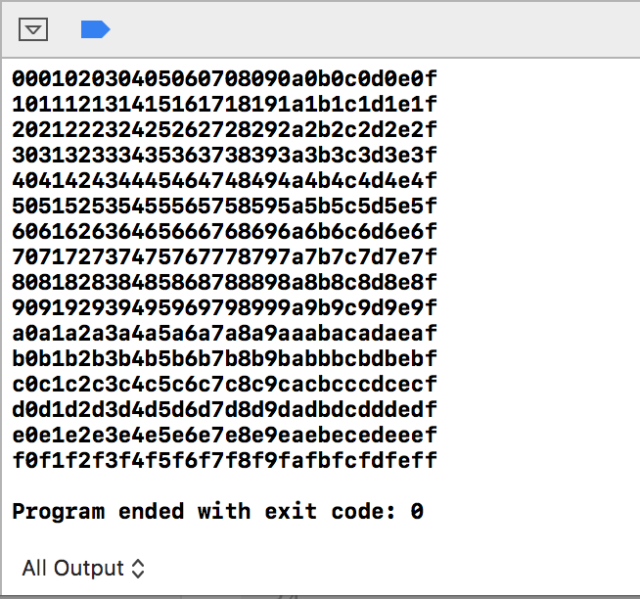
Task: Click the output line starting with b0b1b2
Action: click(x=224, y=359)
